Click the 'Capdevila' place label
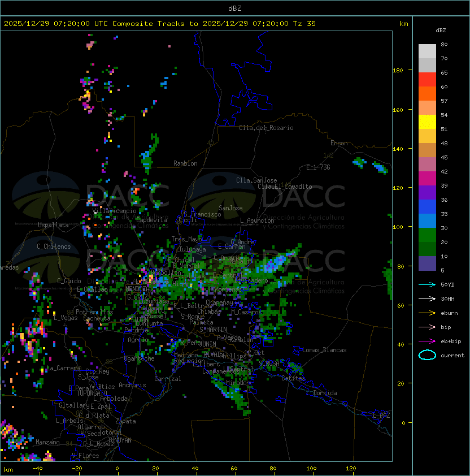The image size is (470, 476). 151,220
